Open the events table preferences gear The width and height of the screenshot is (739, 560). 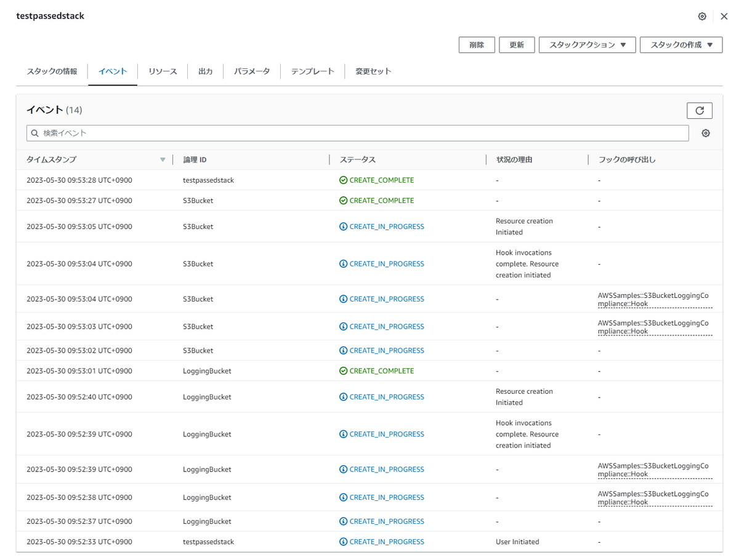click(705, 132)
